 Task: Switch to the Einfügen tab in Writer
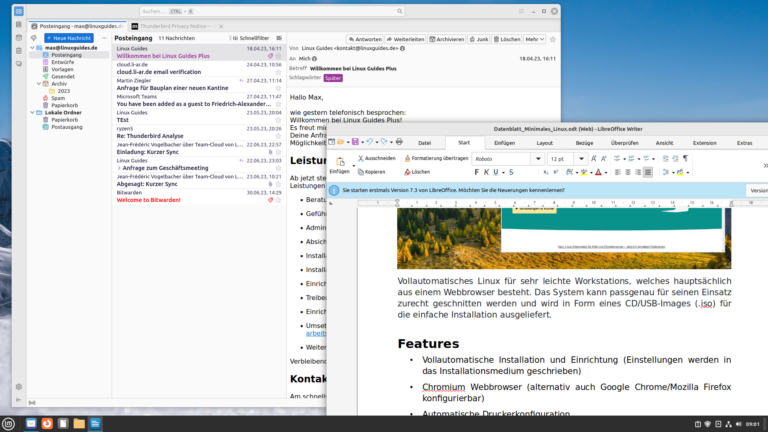pyautogui.click(x=504, y=143)
